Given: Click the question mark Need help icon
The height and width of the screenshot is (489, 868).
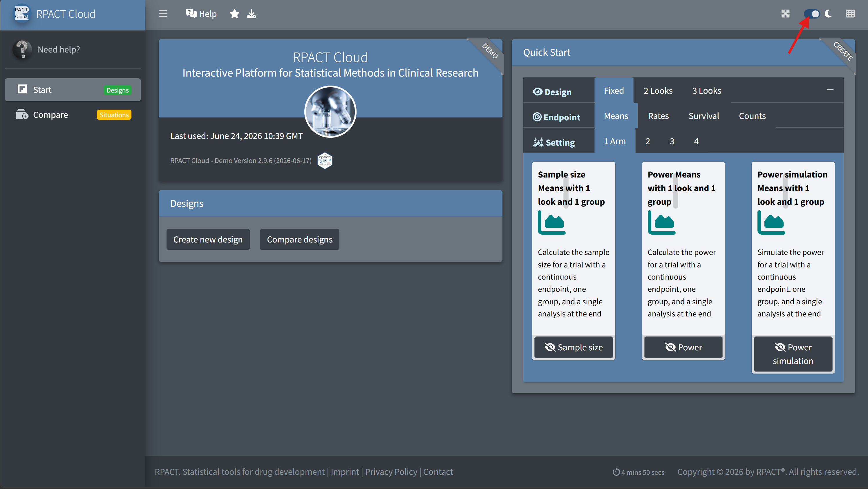Looking at the screenshot, I should [x=22, y=50].
